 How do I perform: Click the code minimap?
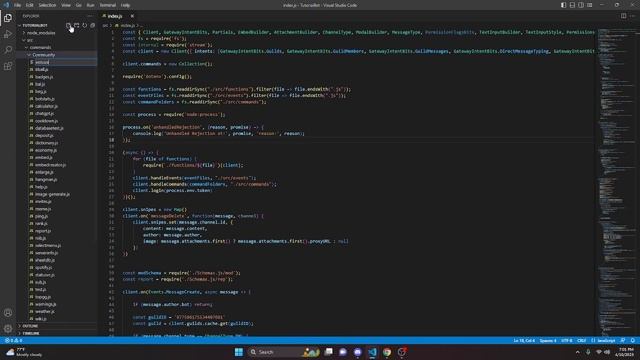pyautogui.click(x=616, y=182)
